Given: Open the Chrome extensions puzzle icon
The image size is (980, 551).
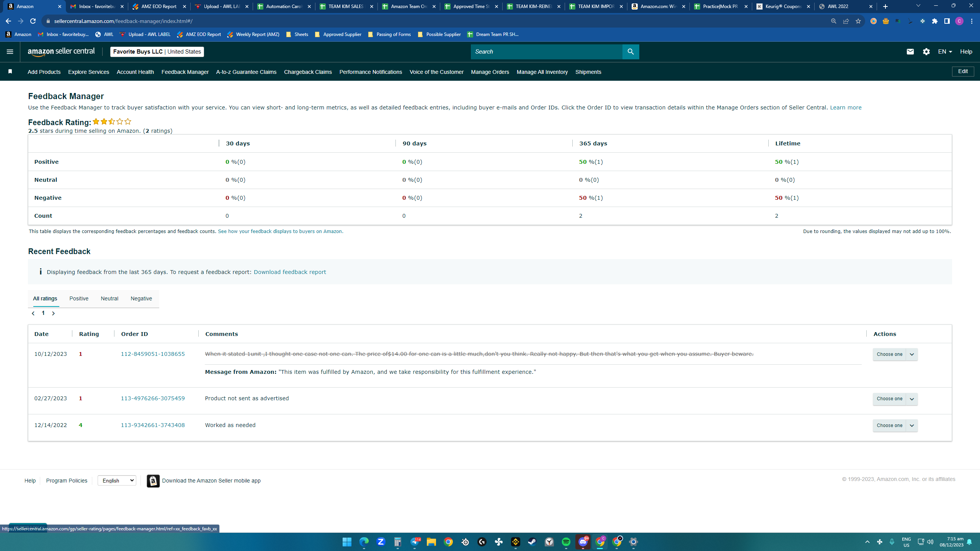Looking at the screenshot, I should (x=935, y=21).
